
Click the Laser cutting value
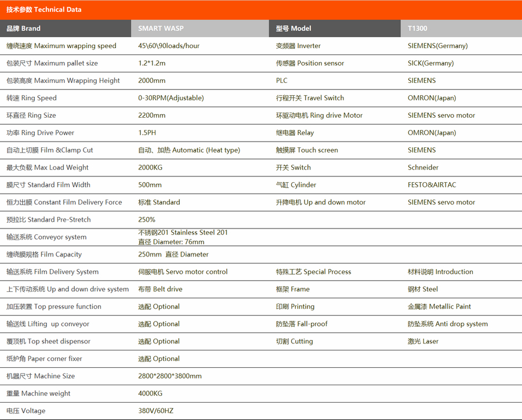point(423,342)
